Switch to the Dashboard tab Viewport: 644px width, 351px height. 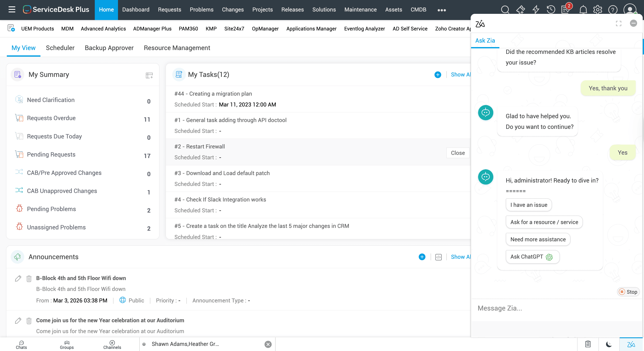[136, 10]
